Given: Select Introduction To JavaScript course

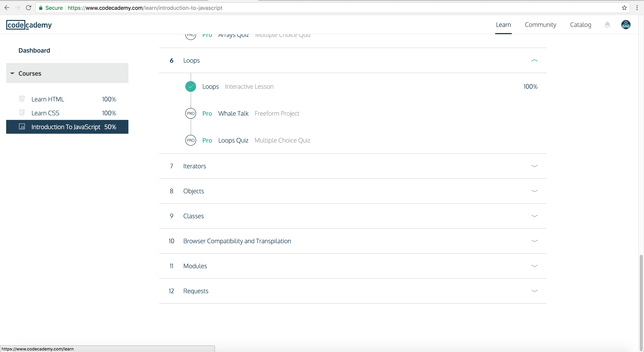Looking at the screenshot, I should pyautogui.click(x=67, y=127).
